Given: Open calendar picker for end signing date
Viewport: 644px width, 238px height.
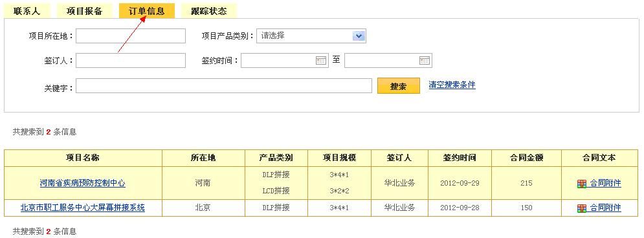Looking at the screenshot, I should tap(425, 61).
